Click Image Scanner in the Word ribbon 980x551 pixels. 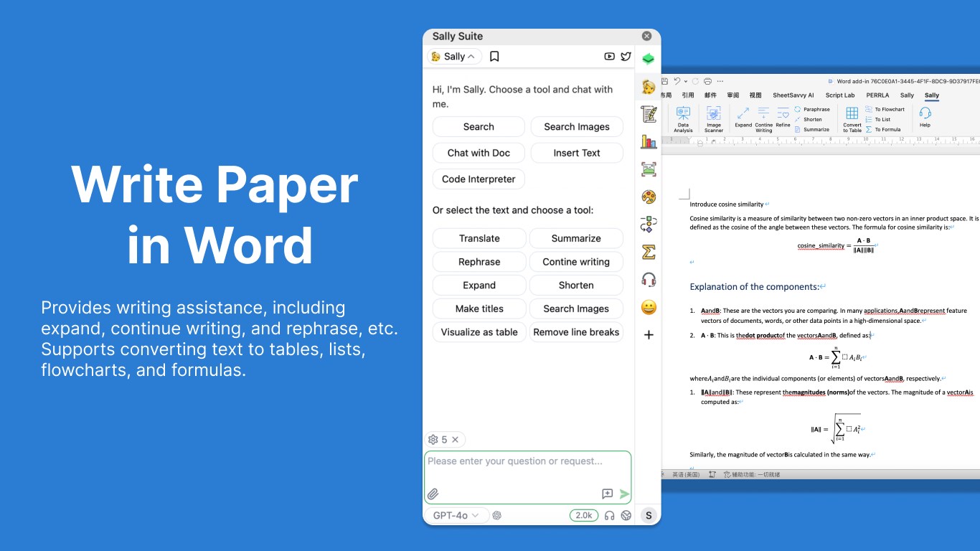714,119
